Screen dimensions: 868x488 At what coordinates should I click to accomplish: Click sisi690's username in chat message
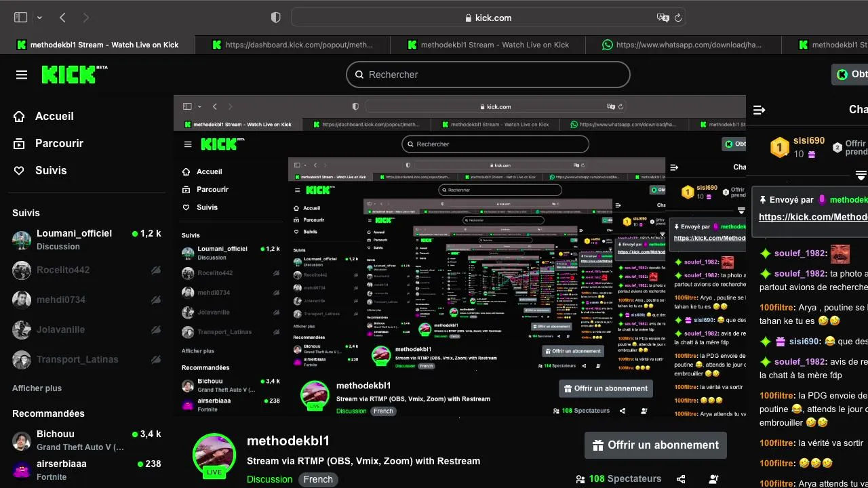805,342
